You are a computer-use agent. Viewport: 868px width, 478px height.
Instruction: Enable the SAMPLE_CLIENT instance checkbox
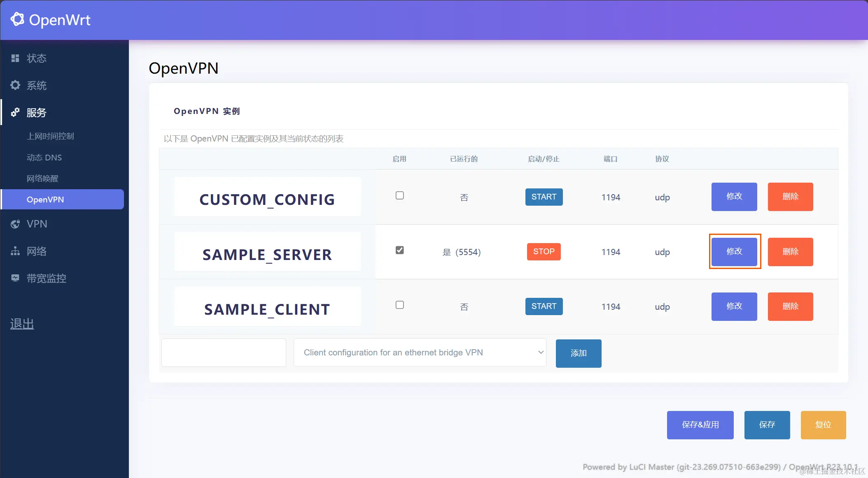click(x=399, y=305)
